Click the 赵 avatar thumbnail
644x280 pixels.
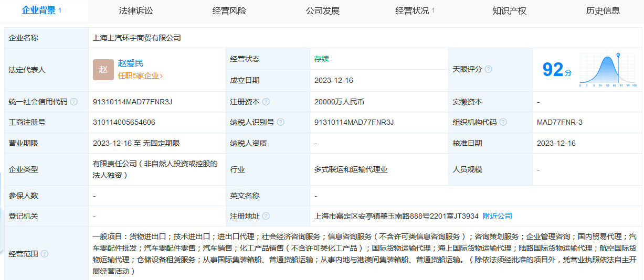[103, 70]
